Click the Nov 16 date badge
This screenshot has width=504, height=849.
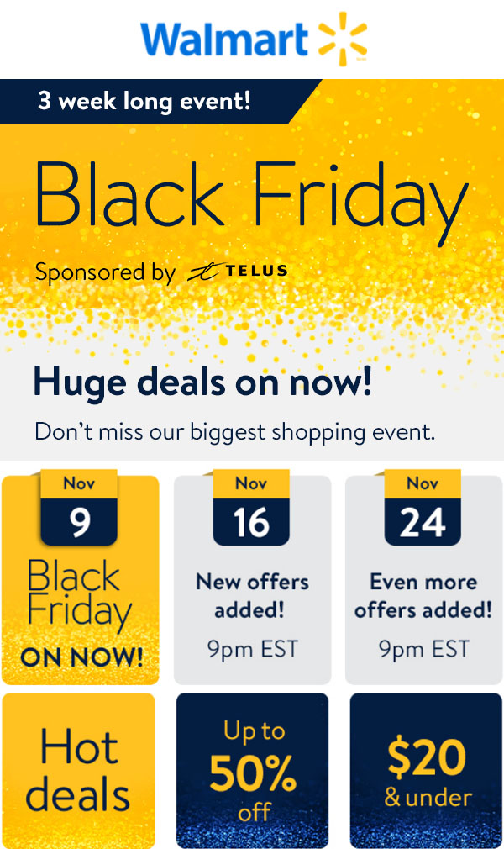(251, 509)
